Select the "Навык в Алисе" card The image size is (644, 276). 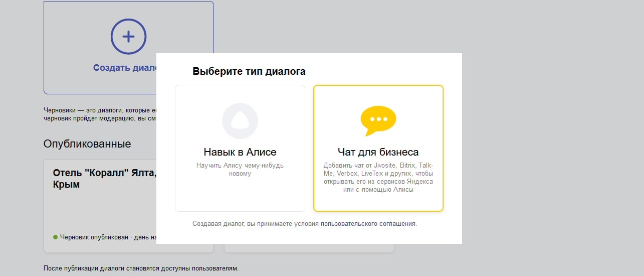240,148
